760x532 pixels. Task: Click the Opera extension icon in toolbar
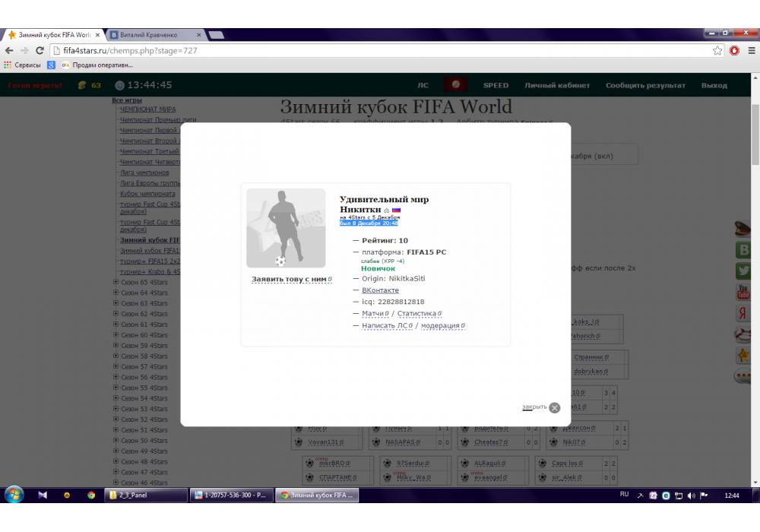[x=734, y=50]
